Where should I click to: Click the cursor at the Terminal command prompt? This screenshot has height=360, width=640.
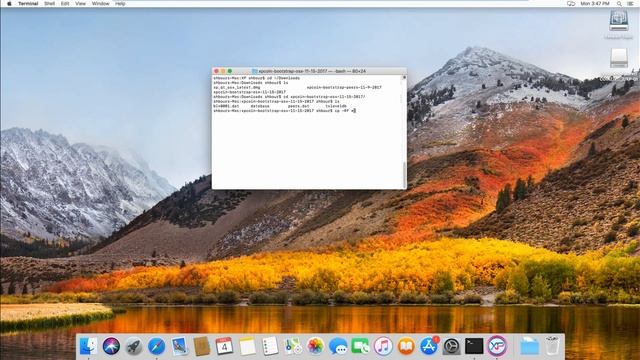click(355, 111)
